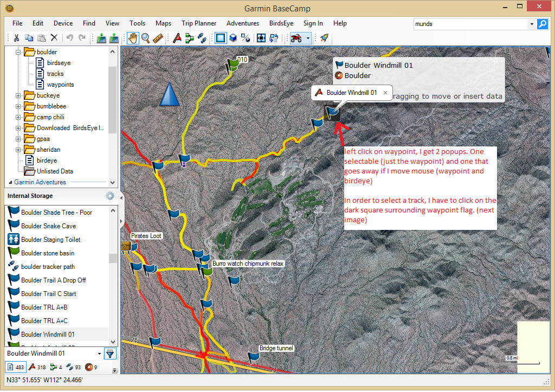
Task: Click the New Waypoint flag tool
Action: click(177, 38)
